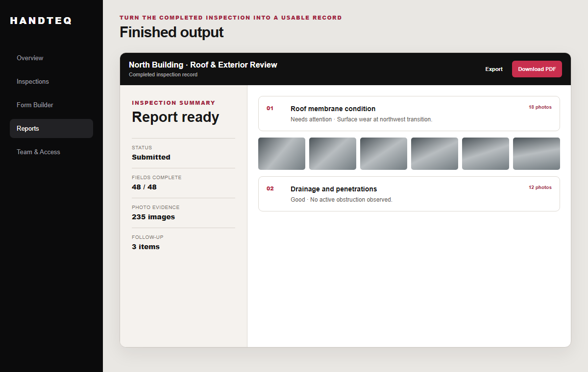Open the fifth roof photo thumbnail
The width and height of the screenshot is (588, 372).
click(486, 154)
